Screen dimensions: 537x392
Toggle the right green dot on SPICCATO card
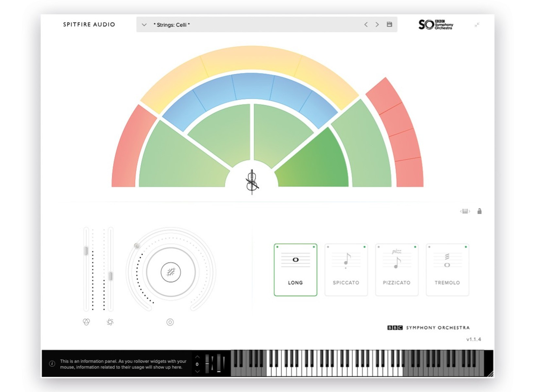pyautogui.click(x=364, y=247)
